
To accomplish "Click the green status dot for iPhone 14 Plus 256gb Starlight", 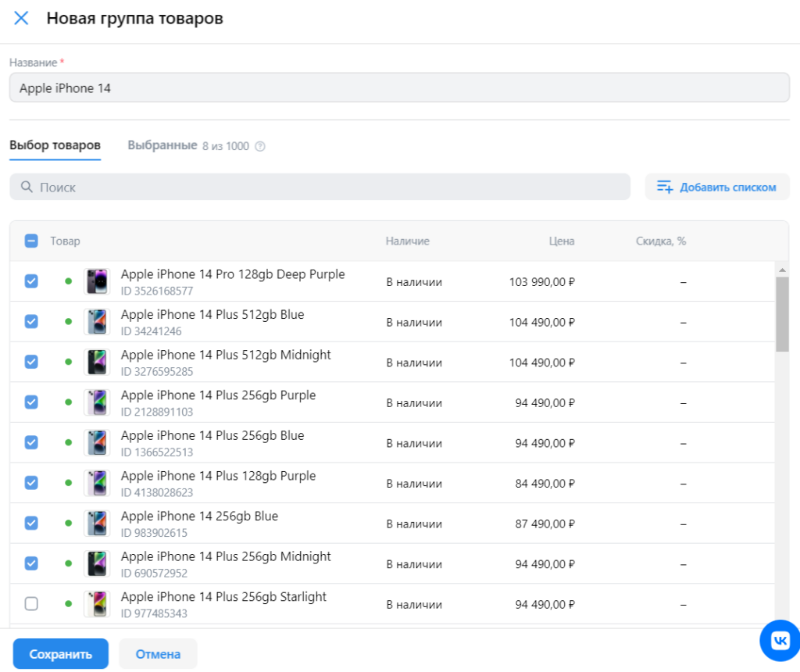I will click(69, 603).
